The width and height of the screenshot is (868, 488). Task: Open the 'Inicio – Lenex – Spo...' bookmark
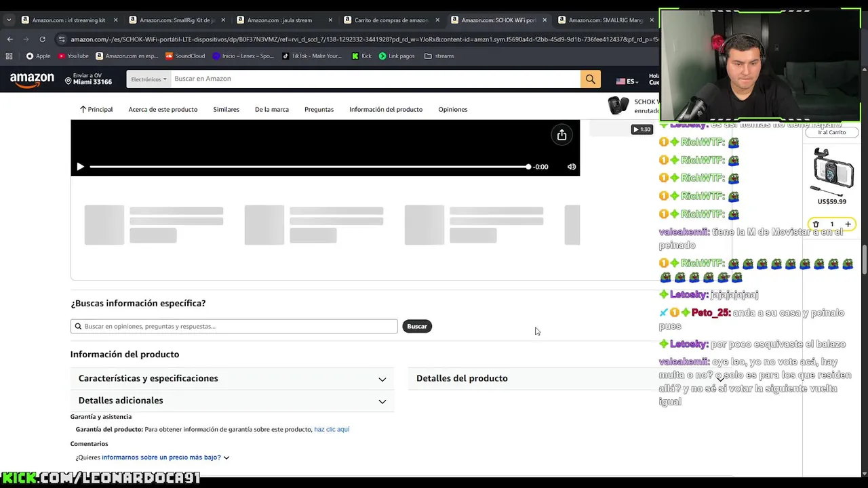point(243,56)
